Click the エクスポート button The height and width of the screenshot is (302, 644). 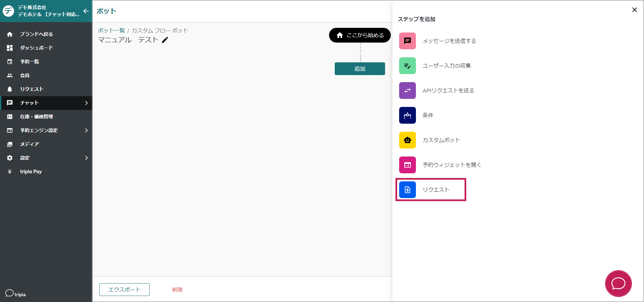pos(124,290)
